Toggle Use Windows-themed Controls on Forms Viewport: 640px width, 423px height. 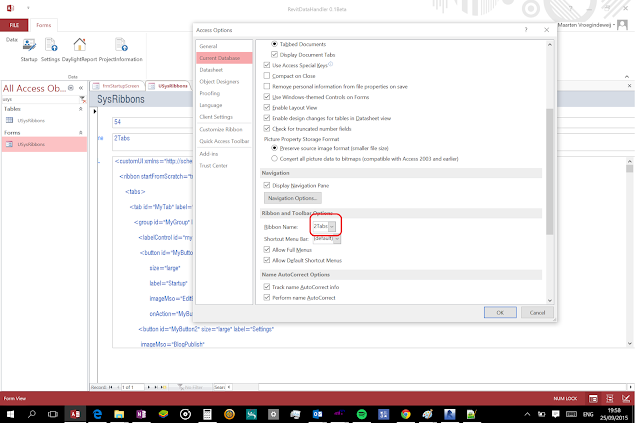coord(267,97)
